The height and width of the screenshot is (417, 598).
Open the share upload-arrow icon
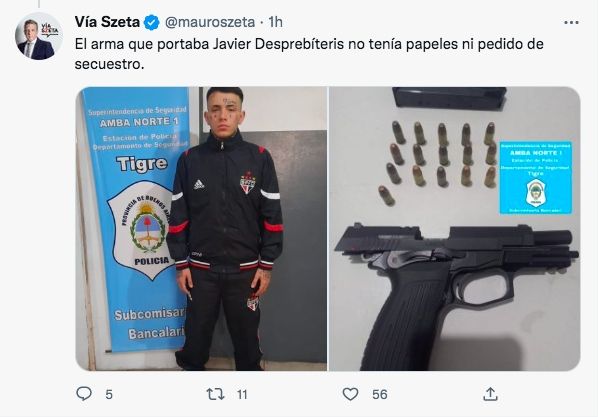490,394
